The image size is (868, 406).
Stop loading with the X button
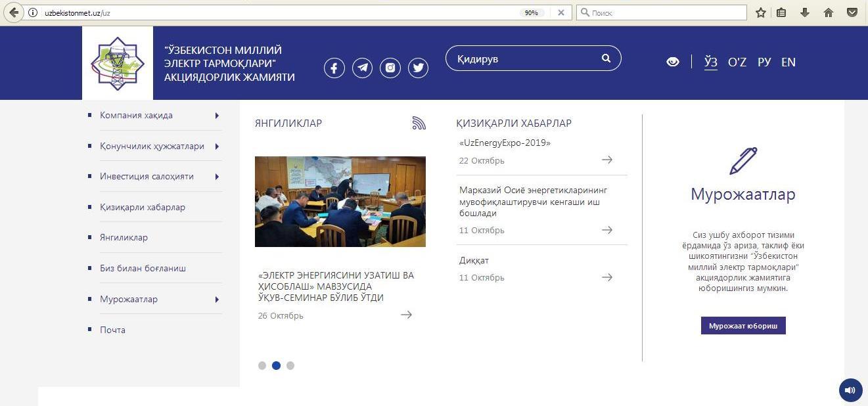[560, 12]
